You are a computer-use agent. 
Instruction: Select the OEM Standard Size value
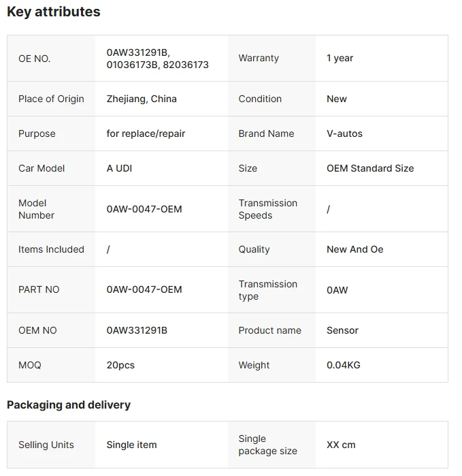370,168
